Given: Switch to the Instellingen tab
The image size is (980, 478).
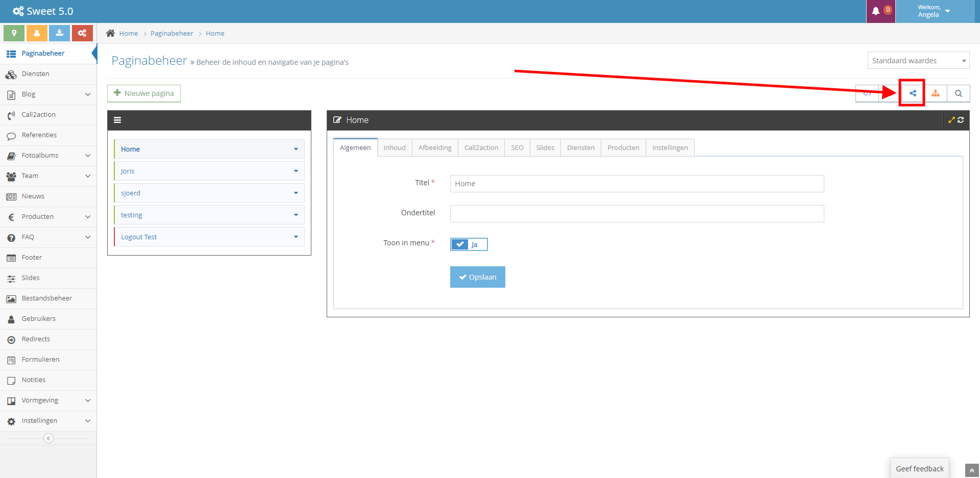Looking at the screenshot, I should click(x=670, y=147).
